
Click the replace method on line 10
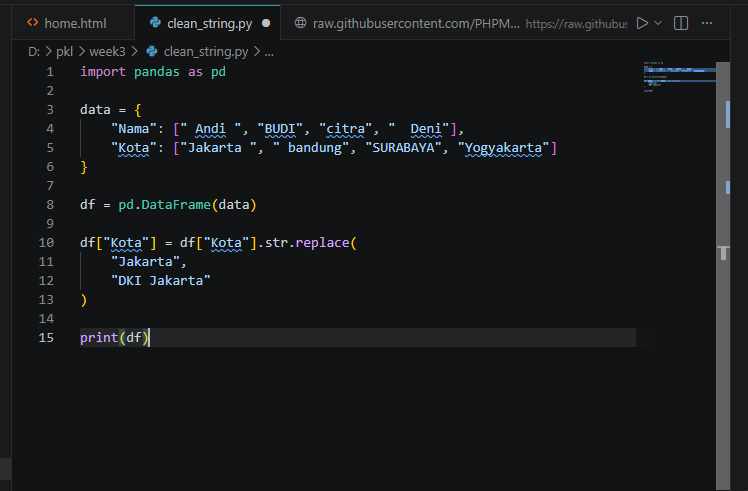322,243
